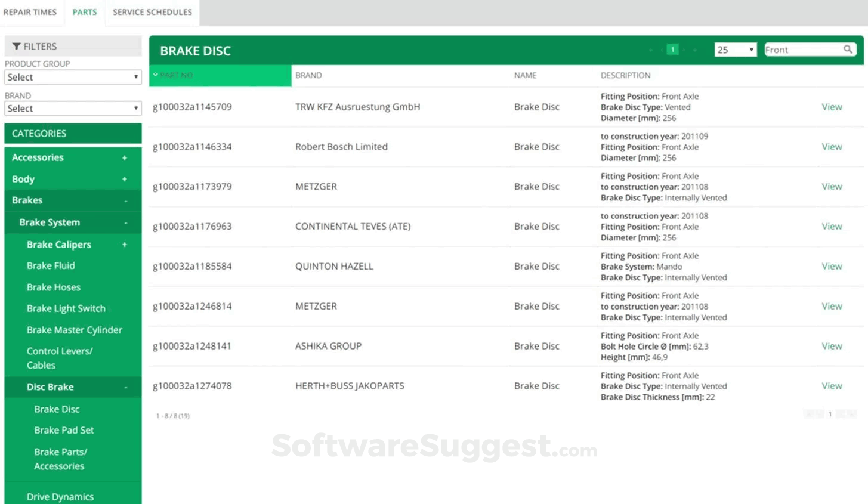The image size is (868, 504).
Task: Click the search magnifier icon in the header
Action: (848, 50)
